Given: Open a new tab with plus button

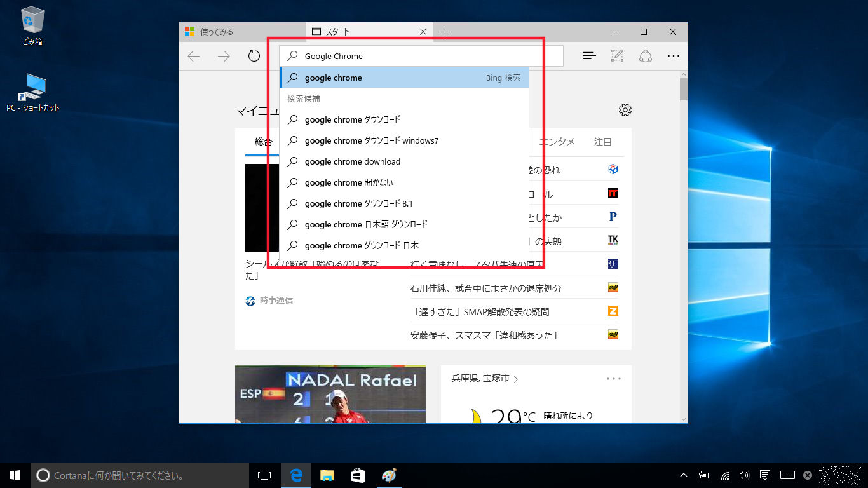Looking at the screenshot, I should pos(444,32).
